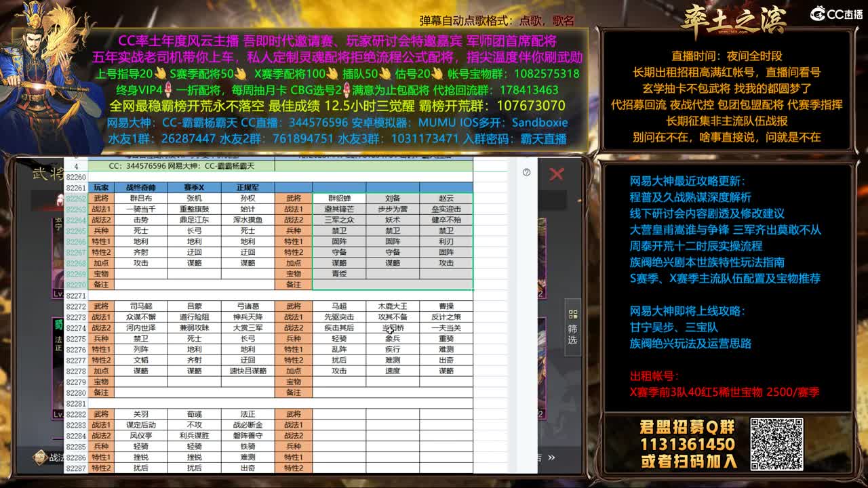Select cell 磐阵善守

pos(248,435)
